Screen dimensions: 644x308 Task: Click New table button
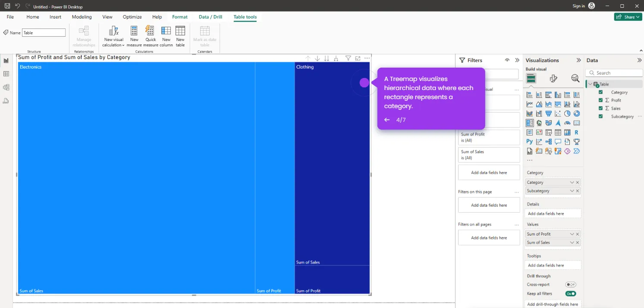pos(180,37)
